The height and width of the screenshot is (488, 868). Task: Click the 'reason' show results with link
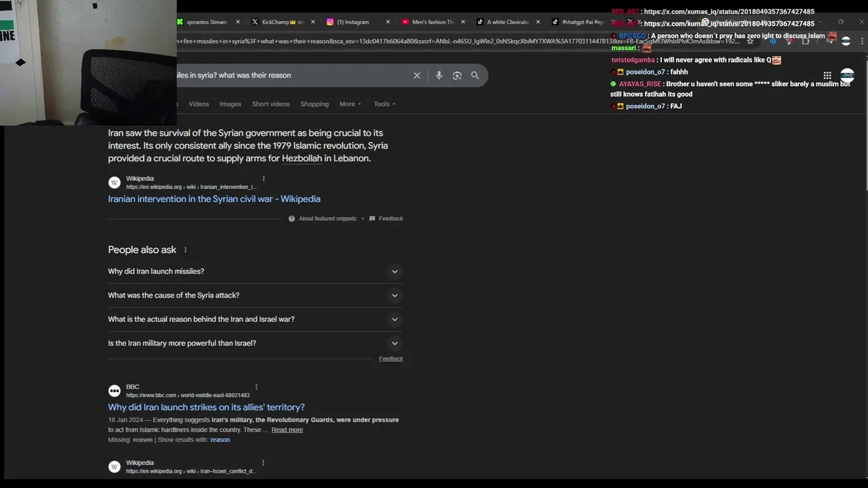pyautogui.click(x=220, y=440)
